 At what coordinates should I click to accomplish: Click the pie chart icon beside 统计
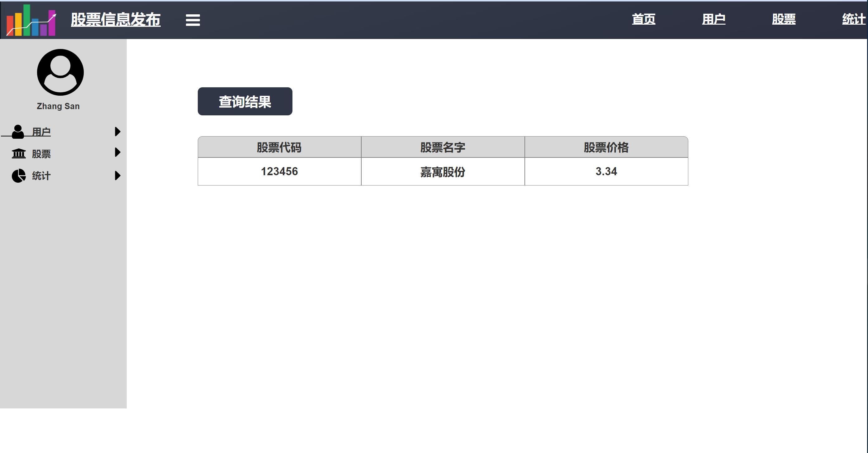click(x=19, y=176)
